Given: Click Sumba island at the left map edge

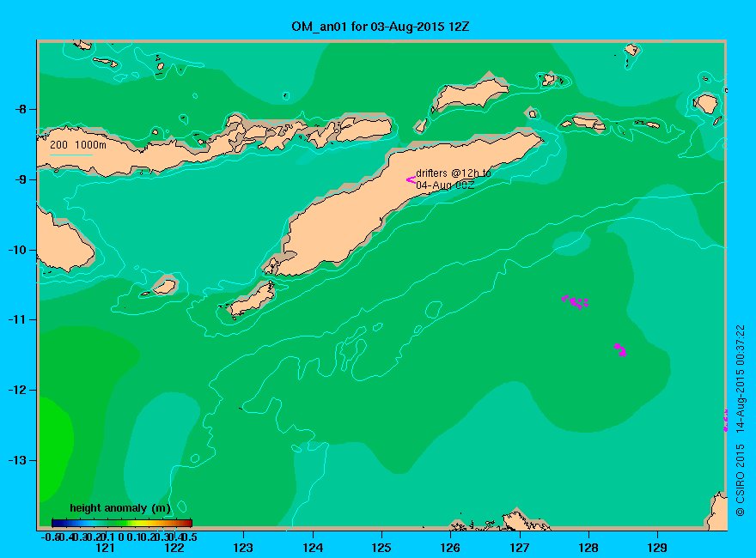Looking at the screenshot, I should point(63,243).
